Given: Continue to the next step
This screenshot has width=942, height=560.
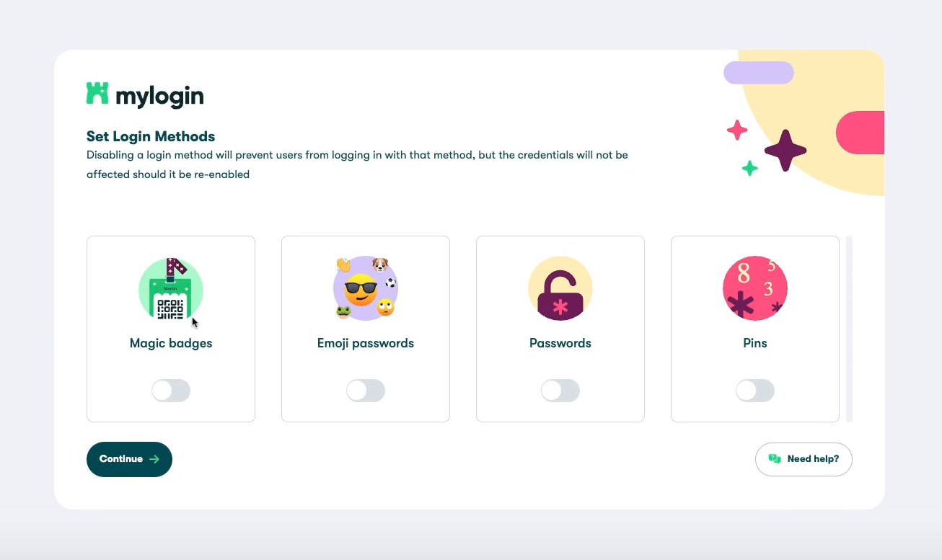Looking at the screenshot, I should 129,459.
